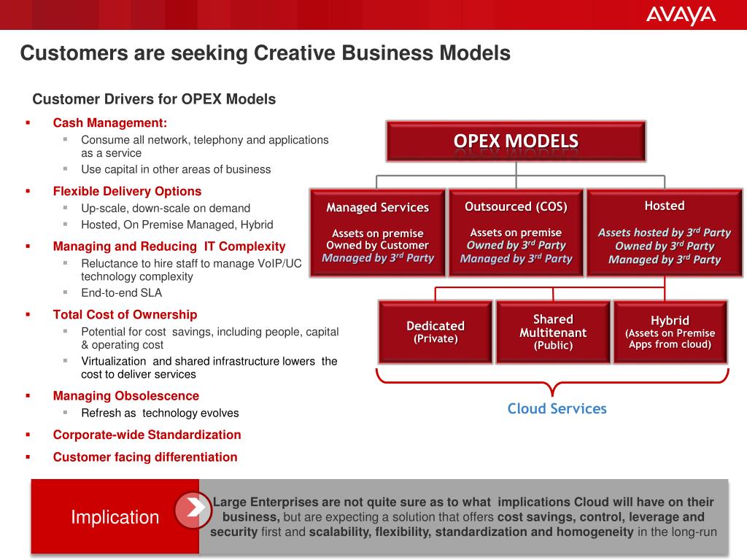
Task: Select the OPEX MODELS box
Action: pyautogui.click(x=516, y=141)
